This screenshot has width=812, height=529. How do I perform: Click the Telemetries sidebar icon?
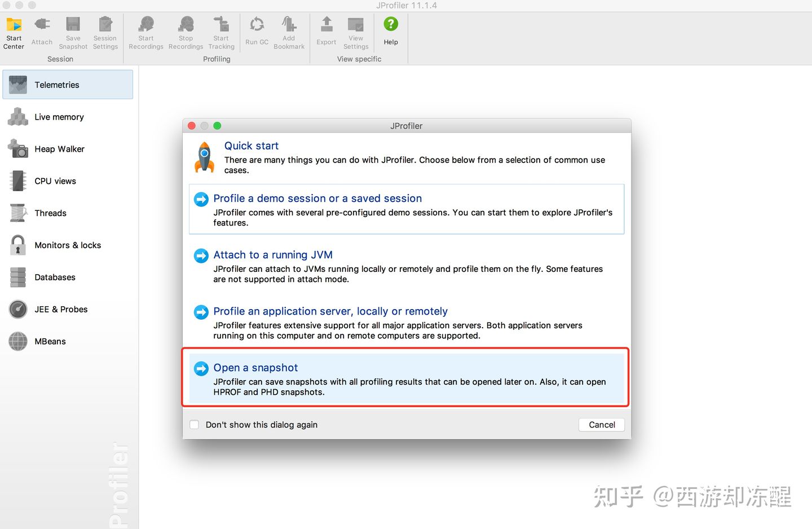pyautogui.click(x=18, y=85)
